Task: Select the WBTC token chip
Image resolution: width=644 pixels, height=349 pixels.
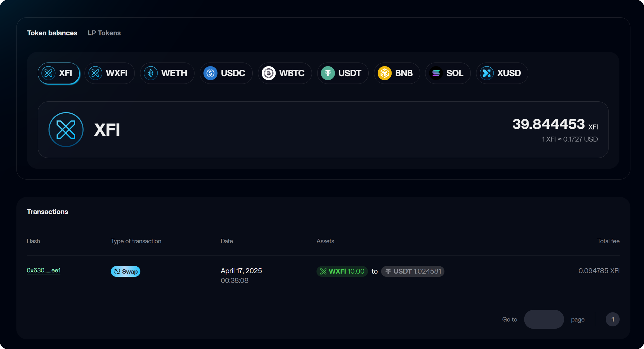Action: click(x=285, y=73)
